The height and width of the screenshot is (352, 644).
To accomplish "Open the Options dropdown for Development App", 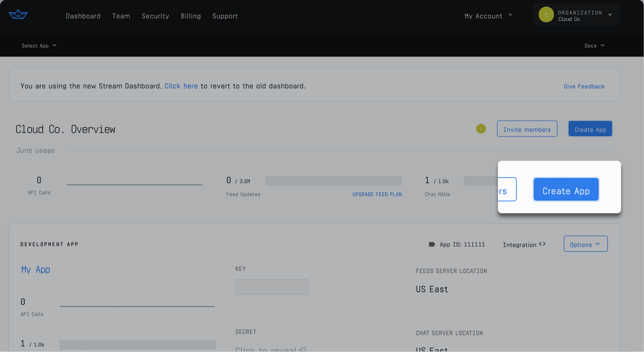I will 585,244.
